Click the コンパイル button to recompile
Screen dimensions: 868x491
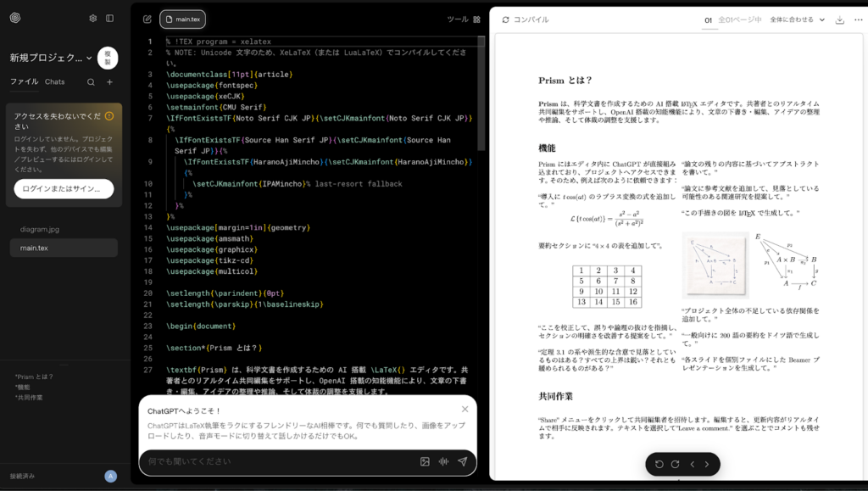[524, 19]
